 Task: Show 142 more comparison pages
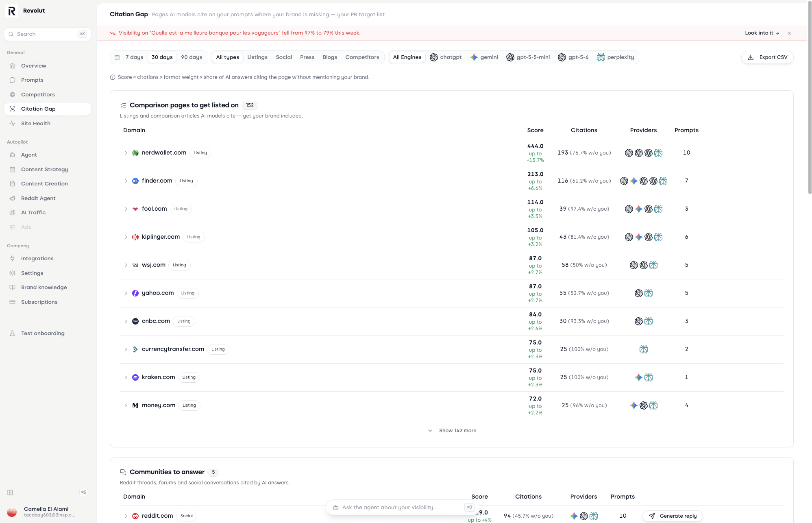pos(452,431)
